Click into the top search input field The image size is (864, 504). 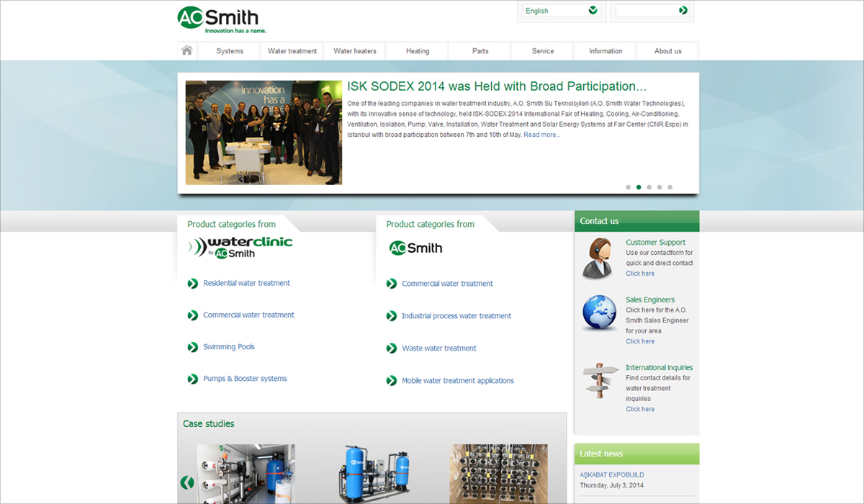coord(646,11)
